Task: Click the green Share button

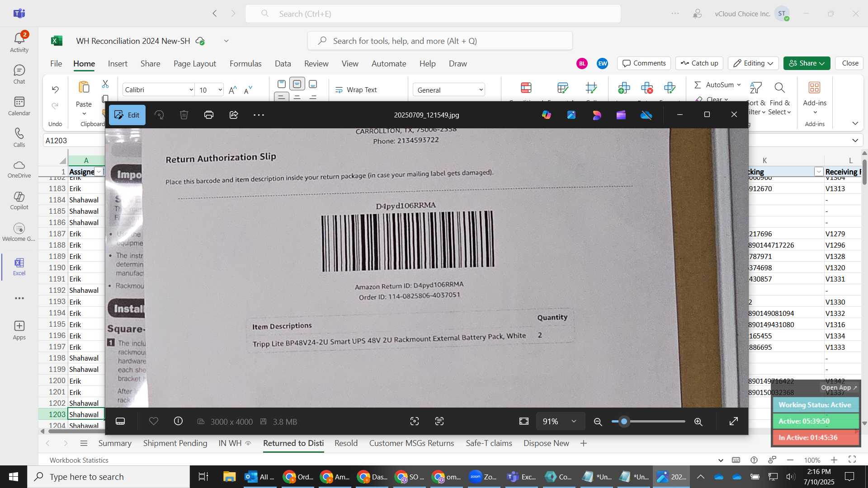Action: click(807, 63)
